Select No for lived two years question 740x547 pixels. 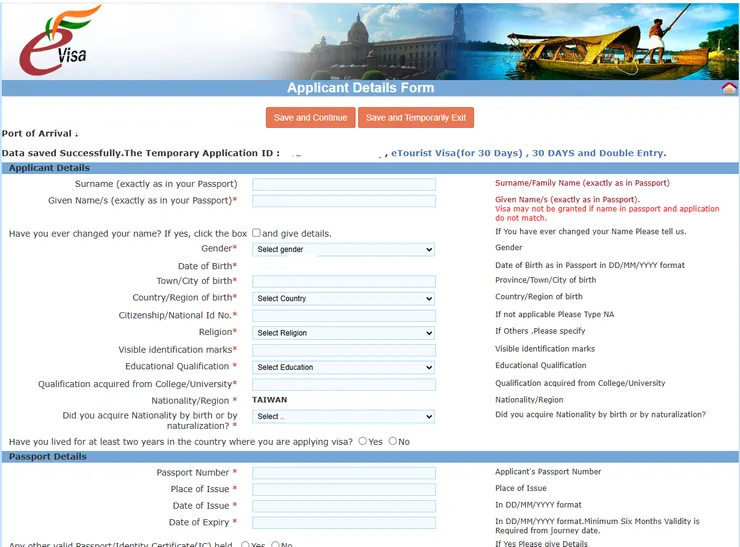(393, 441)
